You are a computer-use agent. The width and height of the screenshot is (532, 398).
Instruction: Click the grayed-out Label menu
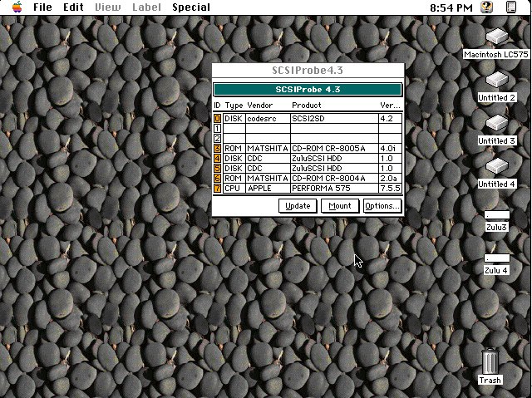(x=146, y=7)
